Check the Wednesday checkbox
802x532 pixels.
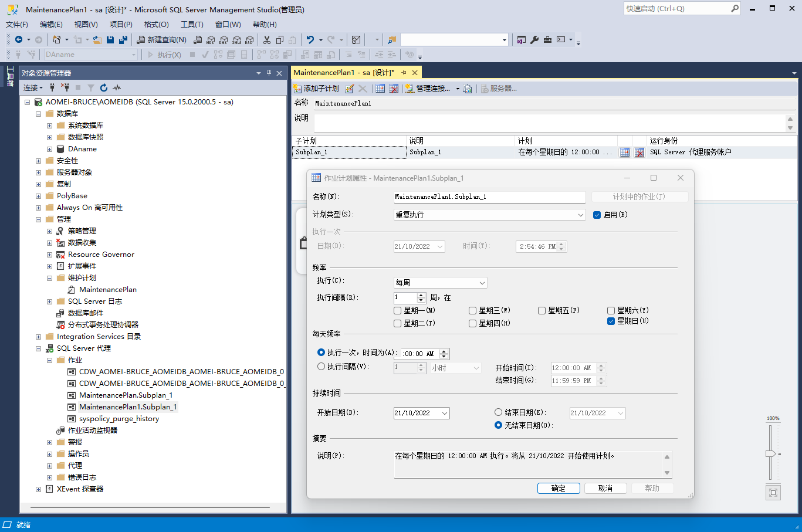point(473,310)
